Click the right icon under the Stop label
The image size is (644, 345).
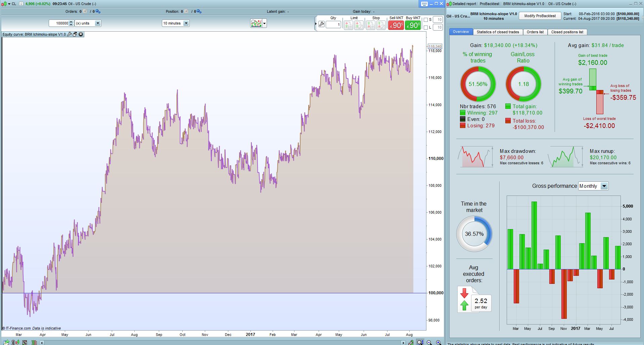(x=381, y=25)
